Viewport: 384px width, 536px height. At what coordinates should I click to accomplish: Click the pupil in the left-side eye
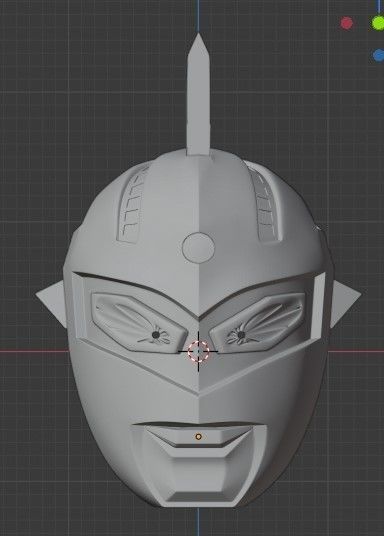coord(156,335)
